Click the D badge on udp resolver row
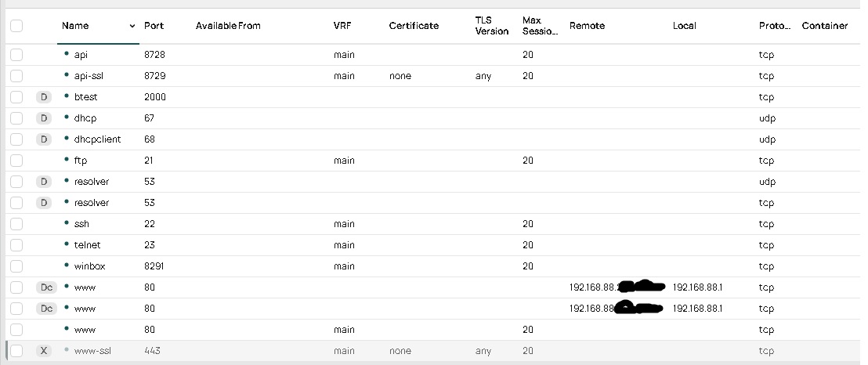 (44, 182)
